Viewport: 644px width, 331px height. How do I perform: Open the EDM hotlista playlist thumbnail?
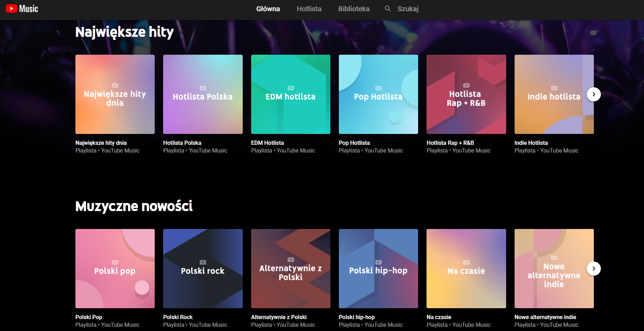[x=291, y=94]
